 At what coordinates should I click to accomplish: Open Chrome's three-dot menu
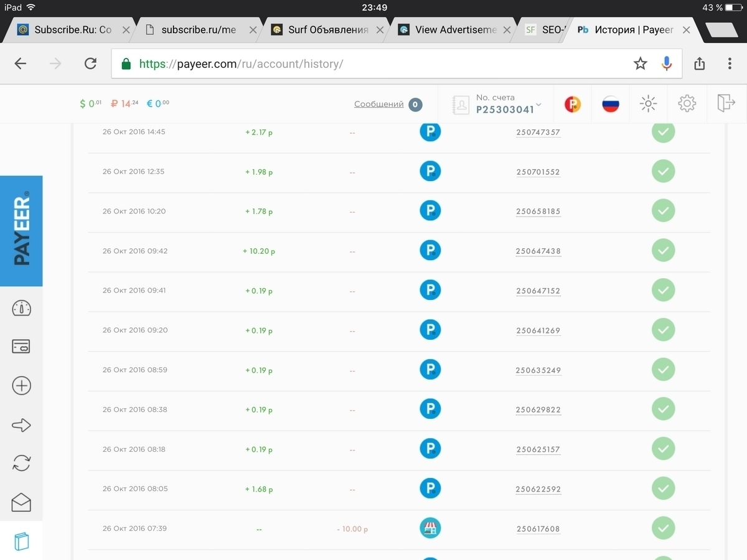coord(730,63)
